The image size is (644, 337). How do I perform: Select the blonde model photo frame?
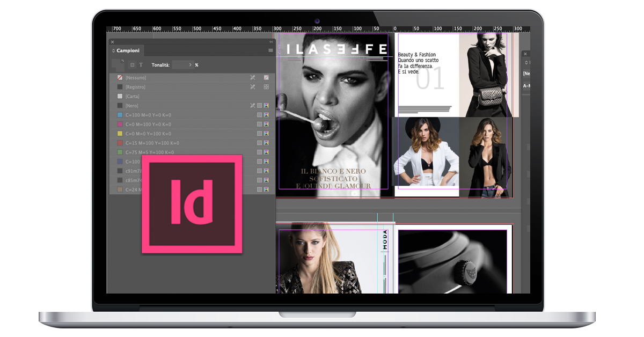[329, 259]
